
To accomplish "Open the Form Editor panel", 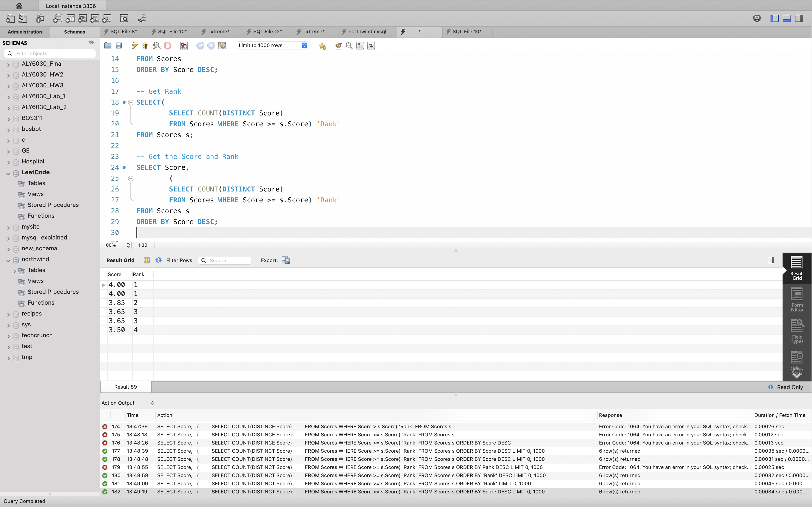I will pos(797,300).
